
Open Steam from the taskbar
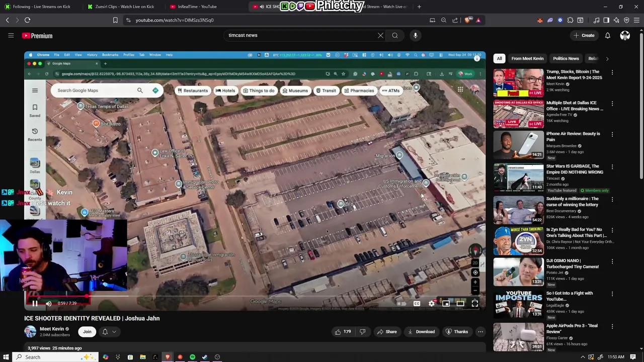pos(205,357)
